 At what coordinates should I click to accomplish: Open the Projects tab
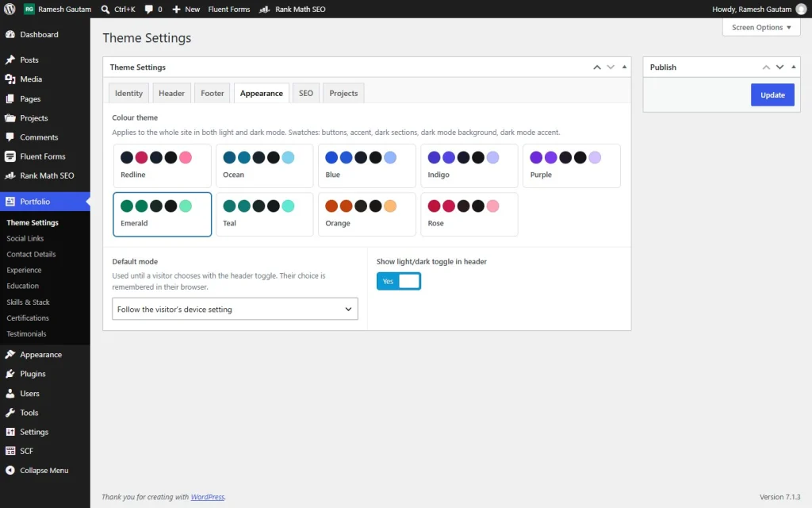(343, 94)
